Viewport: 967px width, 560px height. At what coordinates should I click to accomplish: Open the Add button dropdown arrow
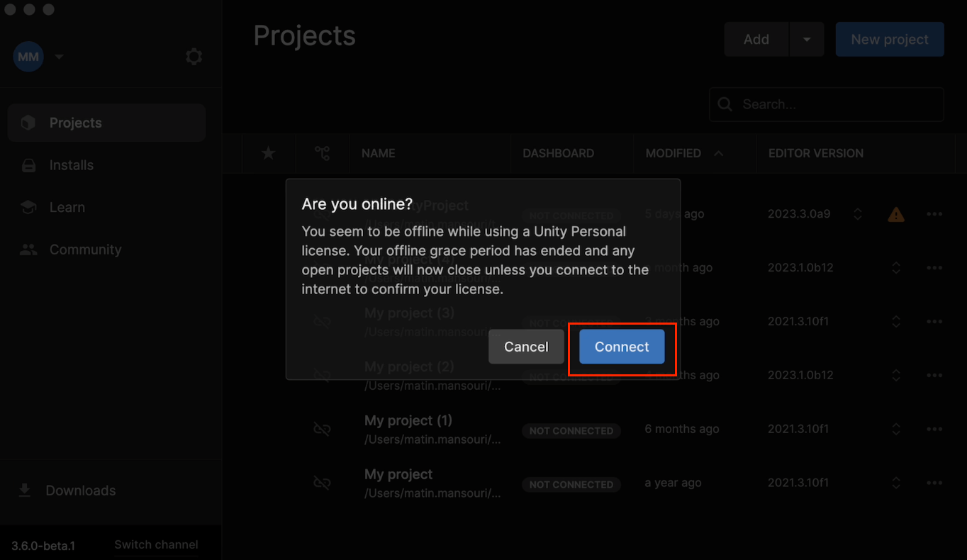coord(807,39)
